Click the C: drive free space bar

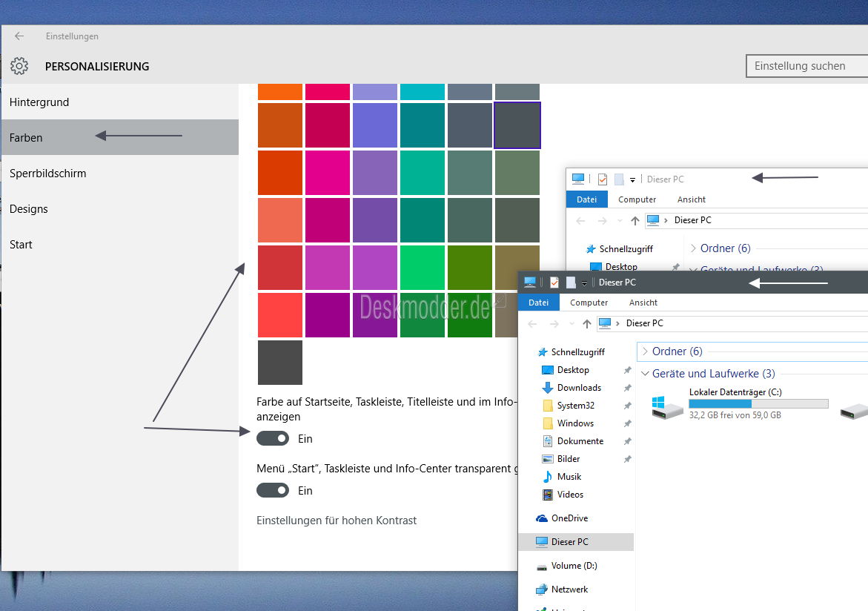[x=758, y=404]
